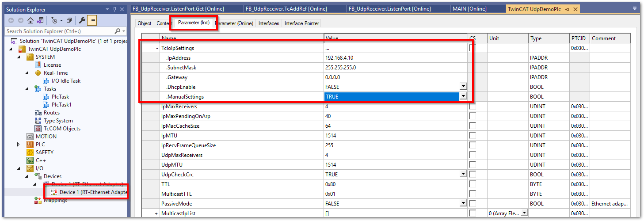Click the .IpAddress value 192.168.4.10
Image resolution: width=644 pixels, height=221 pixels.
[339, 58]
